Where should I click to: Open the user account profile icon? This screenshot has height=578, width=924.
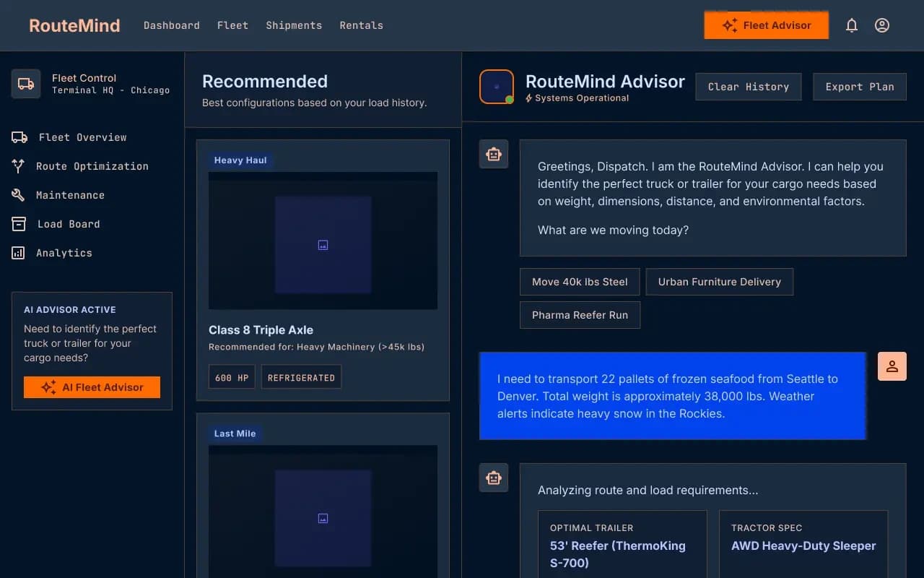pos(882,25)
